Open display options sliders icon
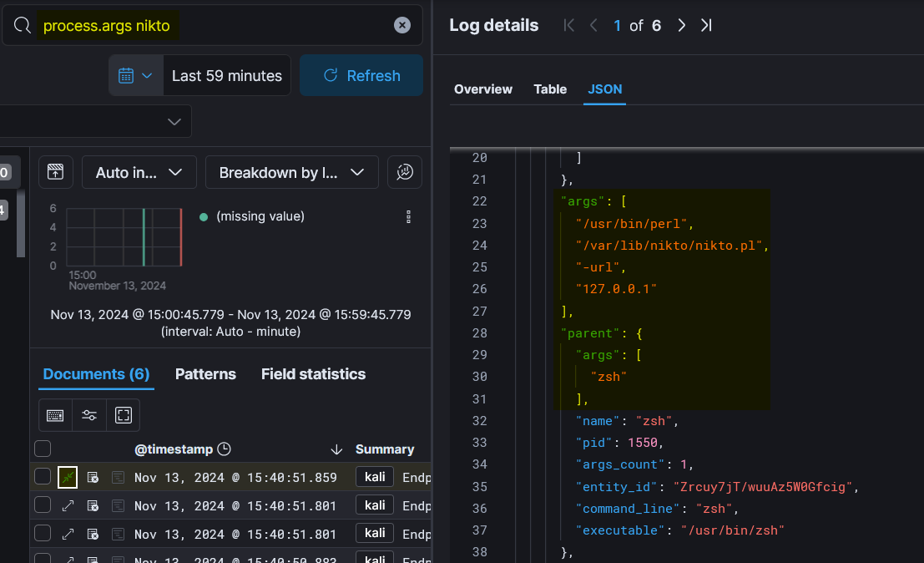This screenshot has height=563, width=924. 89,415
